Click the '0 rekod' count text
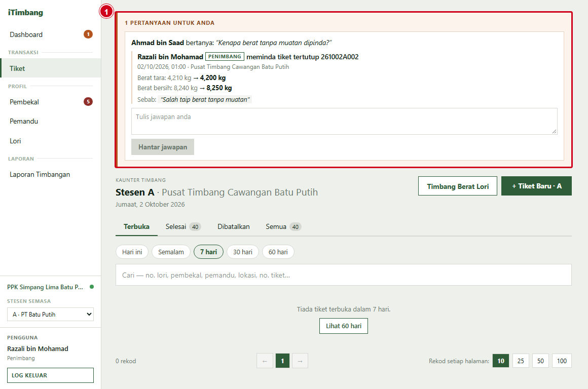The width and height of the screenshot is (588, 389). pos(126,361)
